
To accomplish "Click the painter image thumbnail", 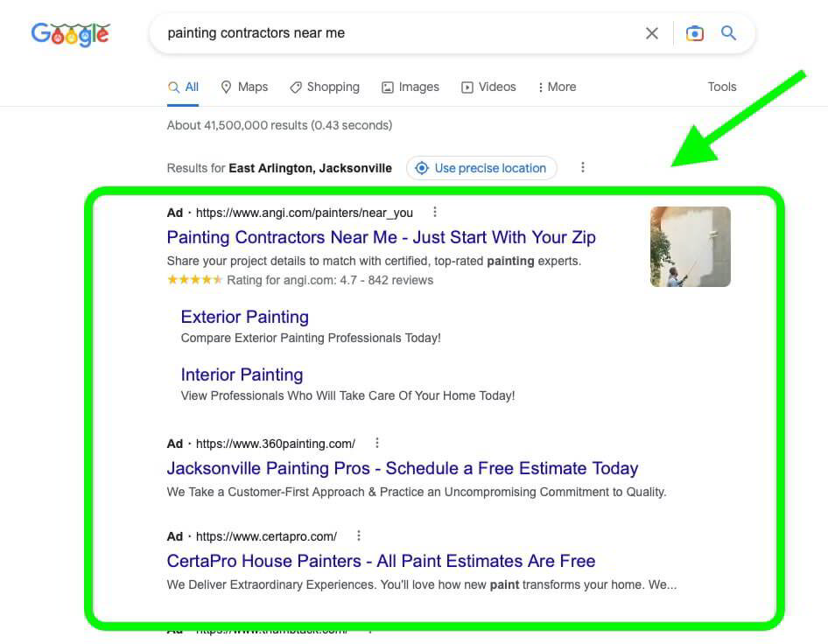I will [690, 246].
